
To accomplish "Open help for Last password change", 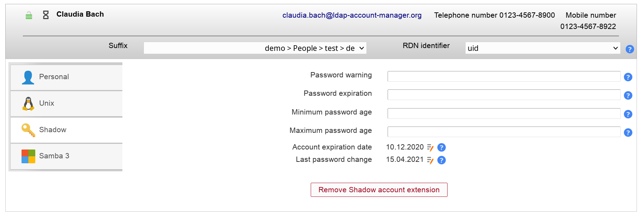I will point(442,160).
